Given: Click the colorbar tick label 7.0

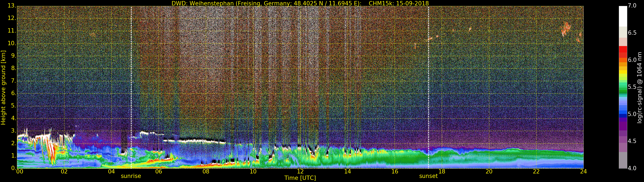Looking at the screenshot, I should [x=632, y=6].
